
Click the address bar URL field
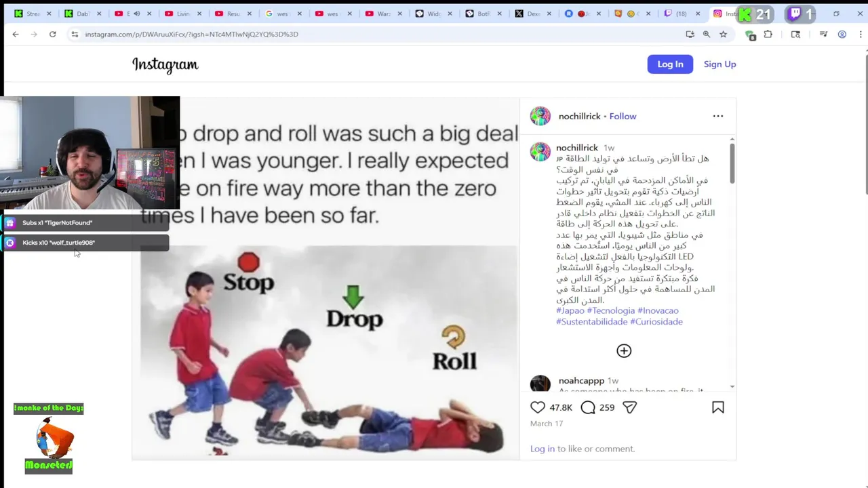pos(380,34)
